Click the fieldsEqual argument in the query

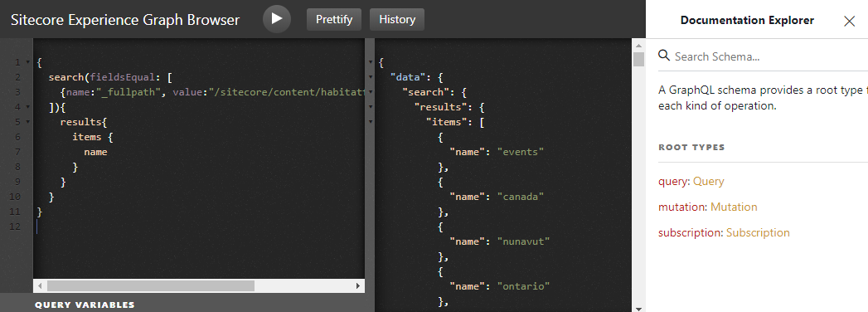tap(123, 77)
